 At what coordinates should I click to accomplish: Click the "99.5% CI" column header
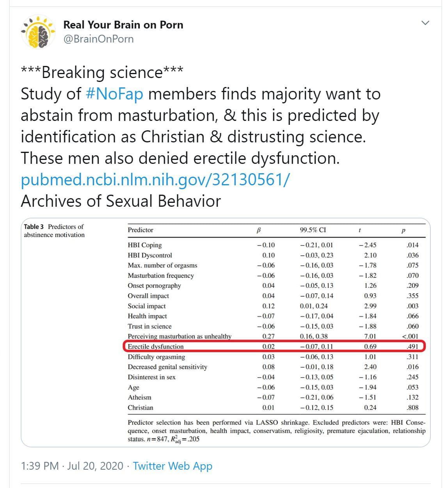313,230
